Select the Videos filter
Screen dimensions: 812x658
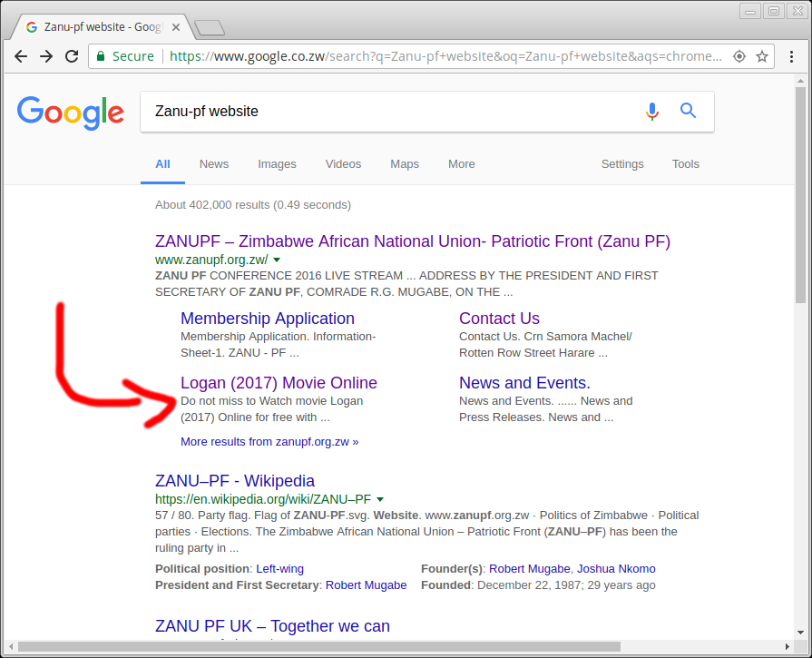coord(343,164)
